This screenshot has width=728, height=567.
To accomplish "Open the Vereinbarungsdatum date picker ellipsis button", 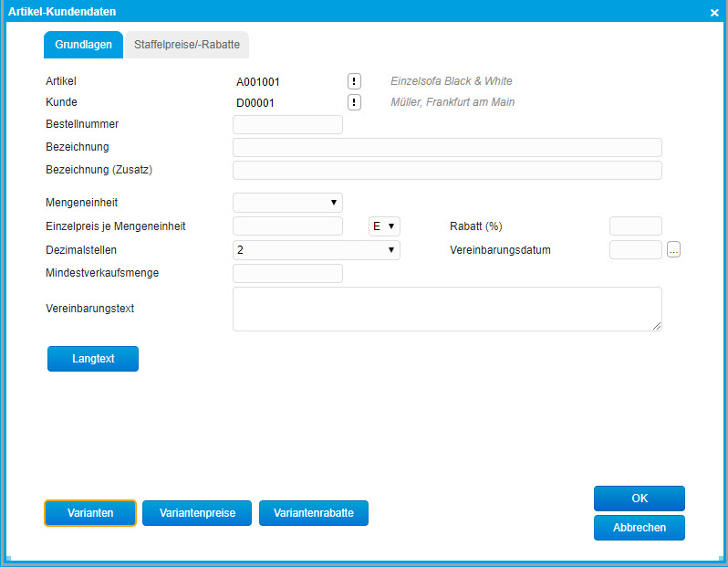I will [673, 250].
